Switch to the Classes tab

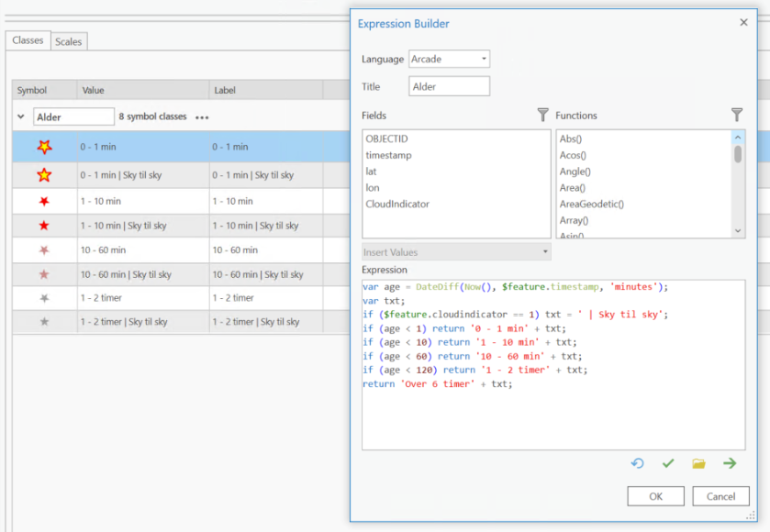[x=27, y=40]
